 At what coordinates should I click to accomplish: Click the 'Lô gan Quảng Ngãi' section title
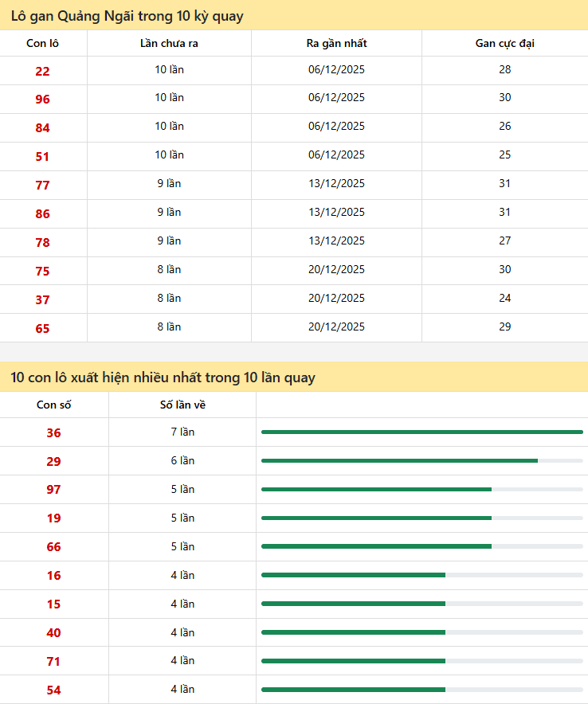tap(127, 16)
